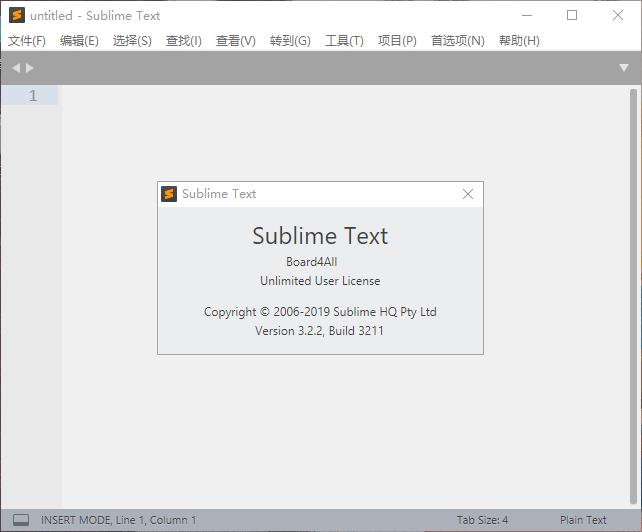Open the 首选项(N) menu
This screenshot has height=532, width=642.
458,41
